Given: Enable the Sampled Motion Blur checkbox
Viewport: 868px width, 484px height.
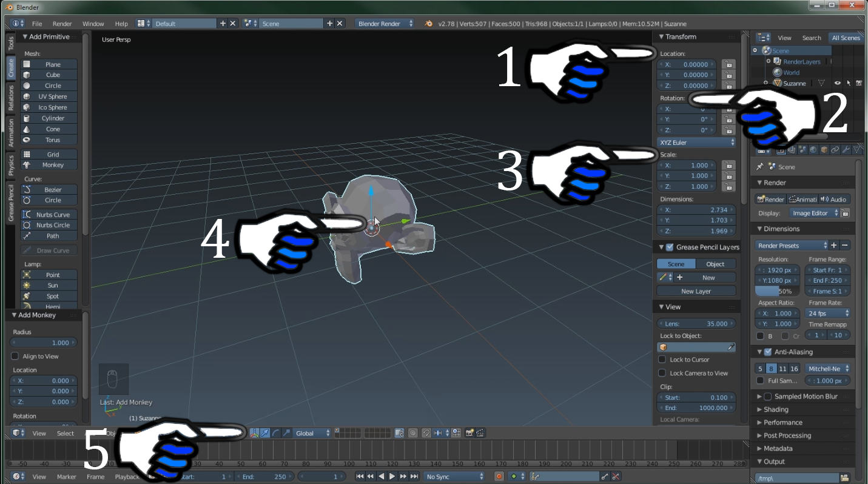Looking at the screenshot, I should coord(768,397).
